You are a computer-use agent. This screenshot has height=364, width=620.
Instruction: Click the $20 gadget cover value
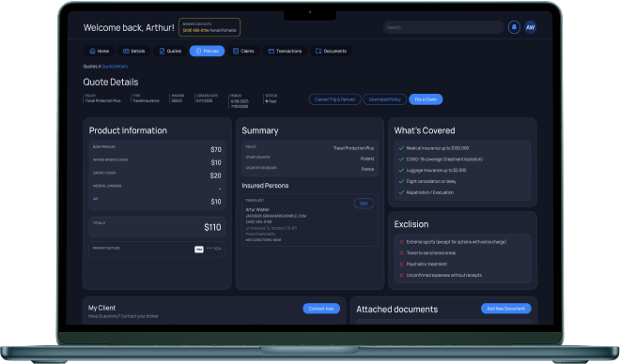tap(215, 175)
